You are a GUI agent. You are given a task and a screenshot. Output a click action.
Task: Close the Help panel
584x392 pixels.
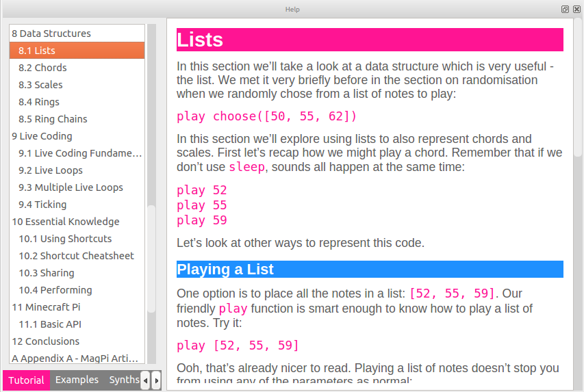point(575,9)
